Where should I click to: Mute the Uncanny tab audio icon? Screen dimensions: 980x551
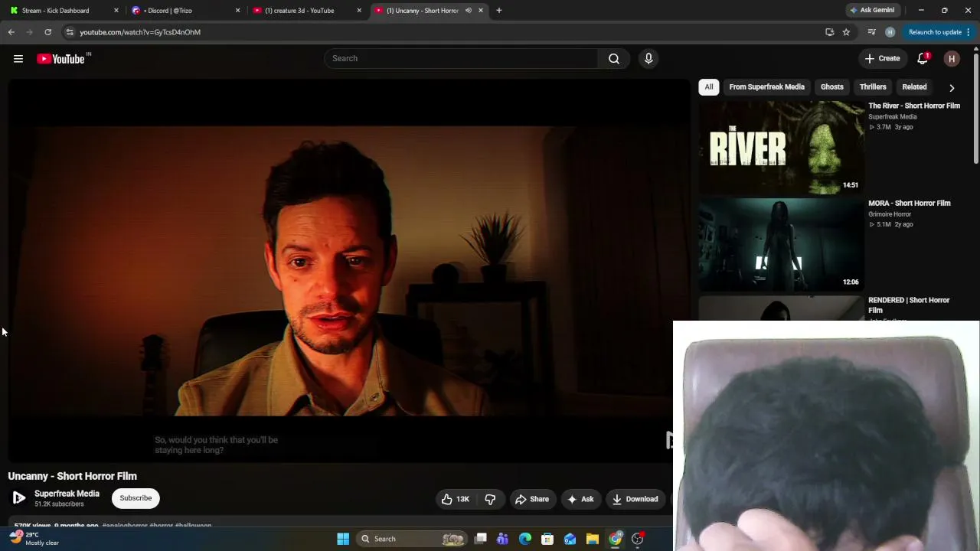click(469, 11)
